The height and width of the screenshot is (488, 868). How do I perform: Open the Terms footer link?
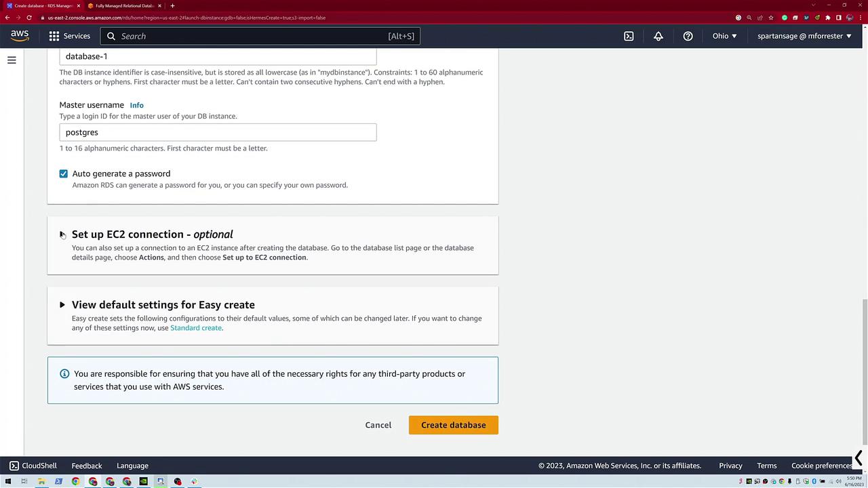(x=767, y=466)
